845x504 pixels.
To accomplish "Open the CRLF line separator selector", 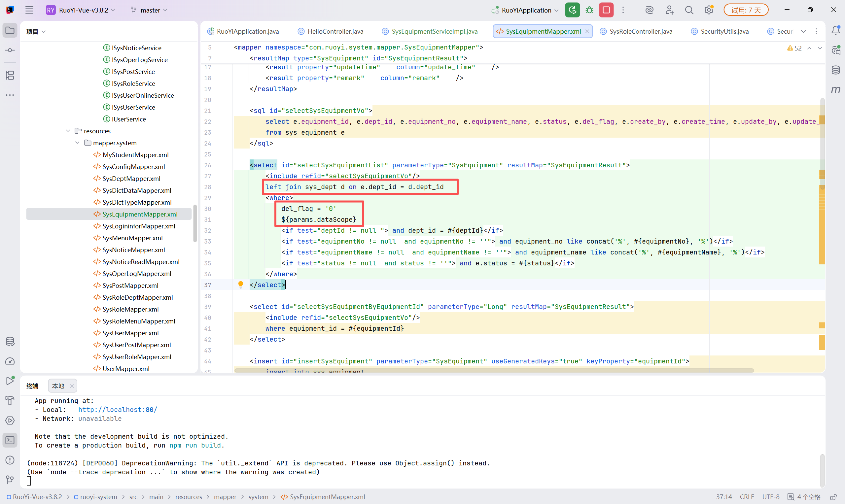I will click(x=747, y=497).
